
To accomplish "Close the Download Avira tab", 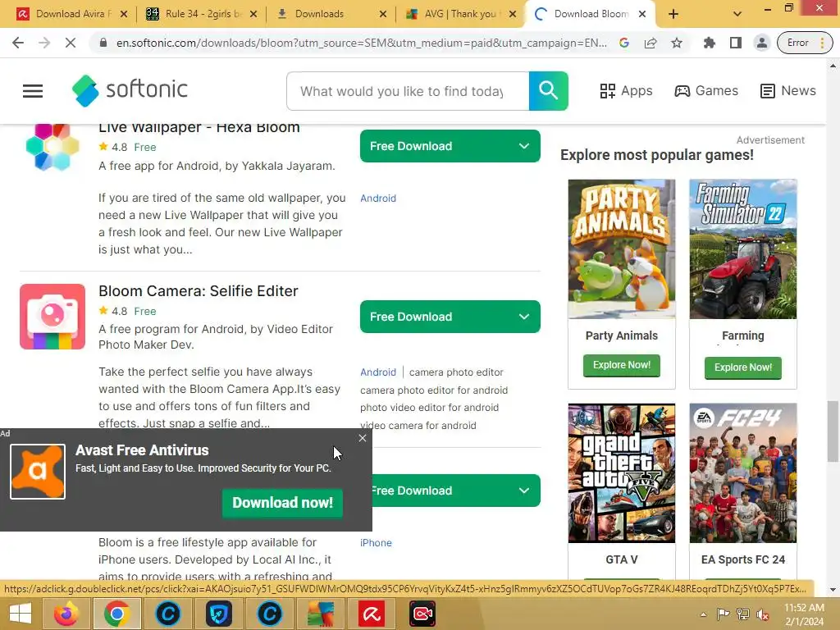I will click(124, 14).
